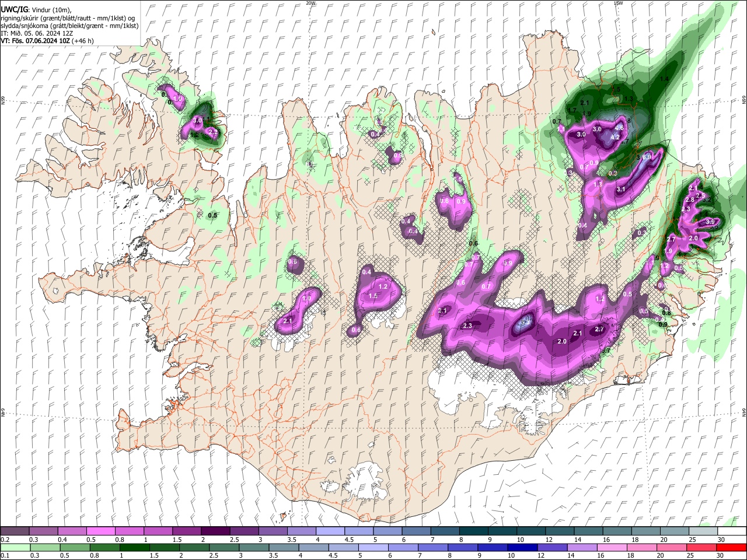747x560 pixels.
Task: Click the '0.4' label on the snow legend
Action: [x=62, y=540]
